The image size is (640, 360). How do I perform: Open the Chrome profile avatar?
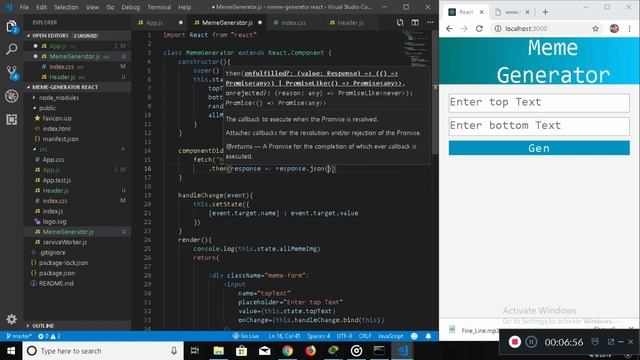click(x=614, y=29)
